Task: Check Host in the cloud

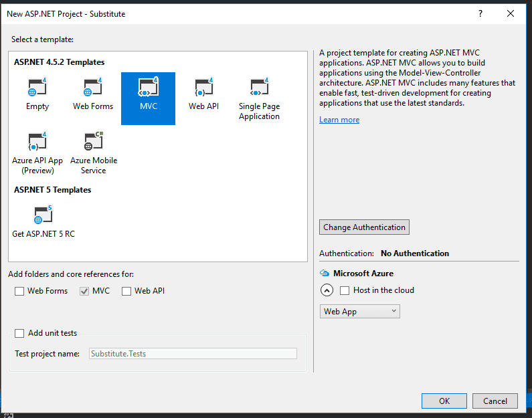Action: pos(345,290)
